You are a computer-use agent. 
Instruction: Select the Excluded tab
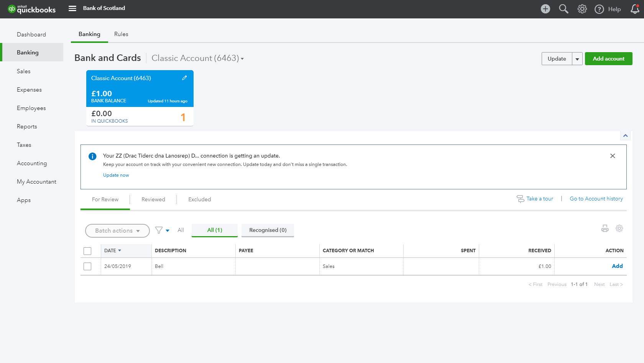pos(200,200)
